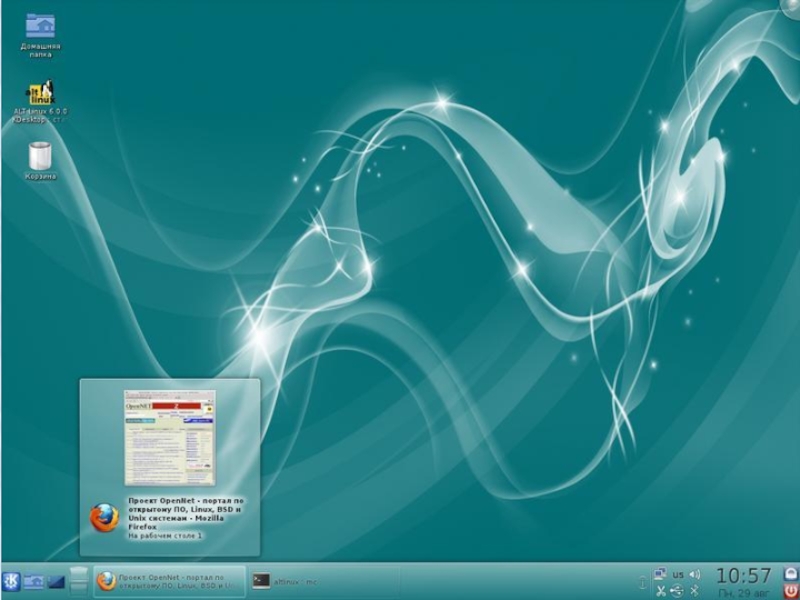
Task: Click the red power logout button
Action: (x=791, y=590)
